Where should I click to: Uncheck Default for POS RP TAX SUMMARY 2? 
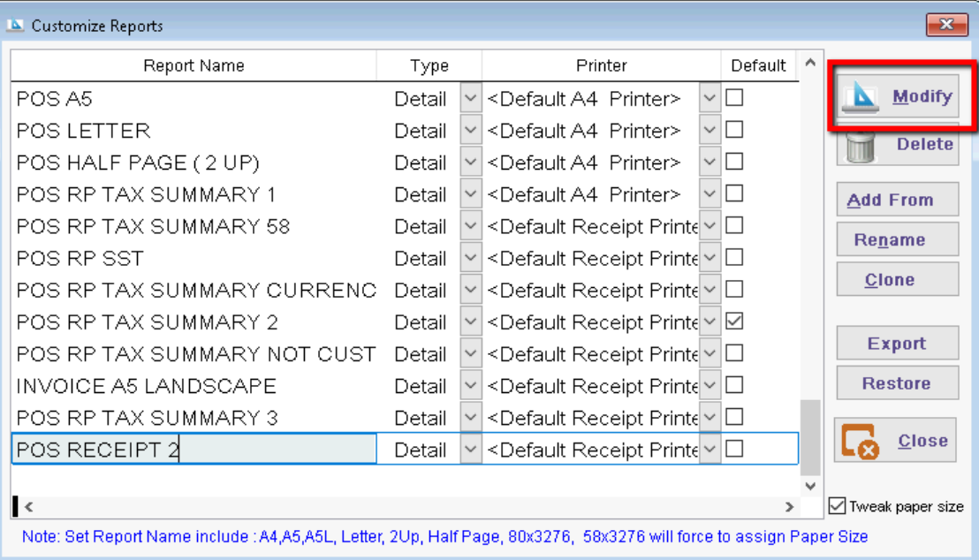734,322
